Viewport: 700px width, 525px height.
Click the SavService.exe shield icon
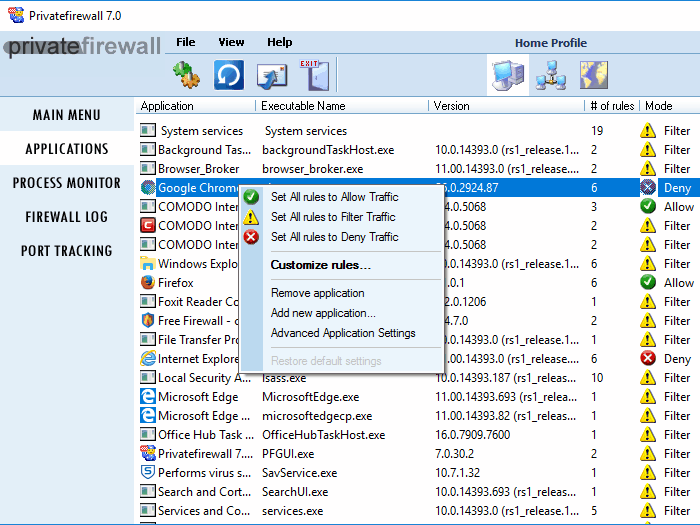(148, 472)
